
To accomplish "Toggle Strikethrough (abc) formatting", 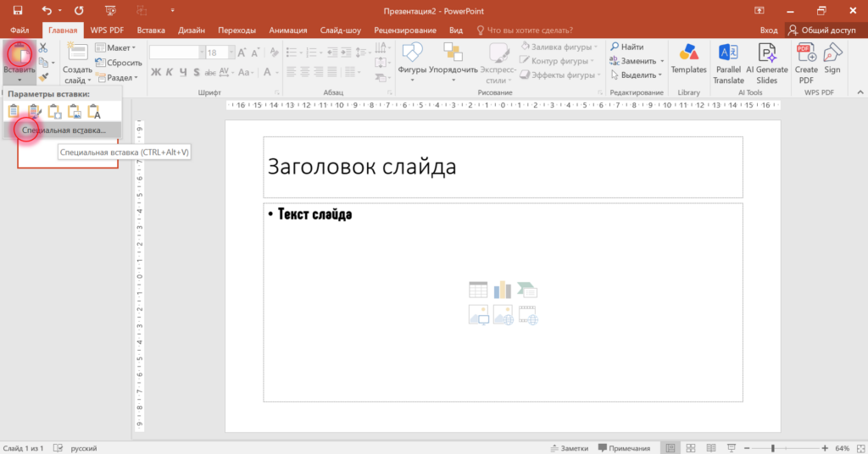I will [210, 72].
